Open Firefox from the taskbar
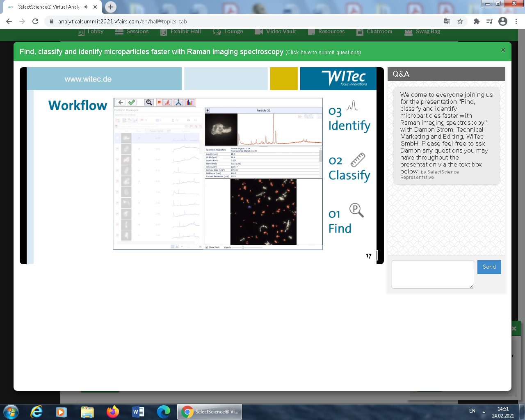Viewport: 525px width, 420px height. [112, 411]
